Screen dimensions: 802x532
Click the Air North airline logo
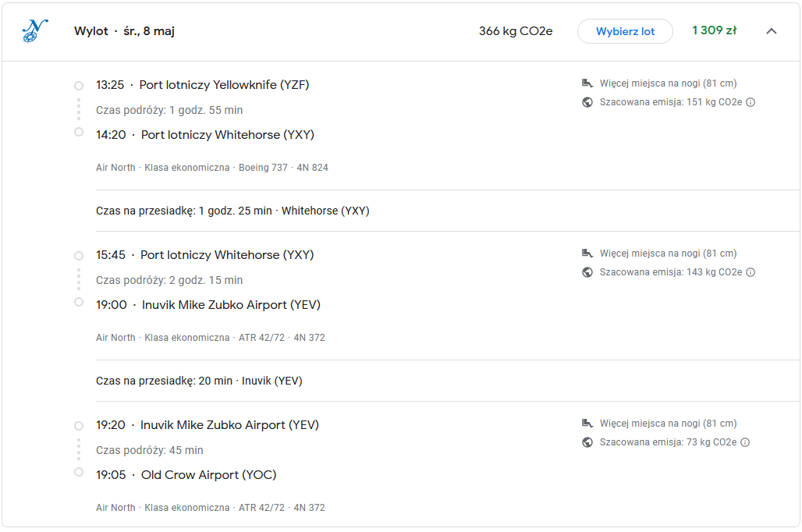[x=35, y=30]
